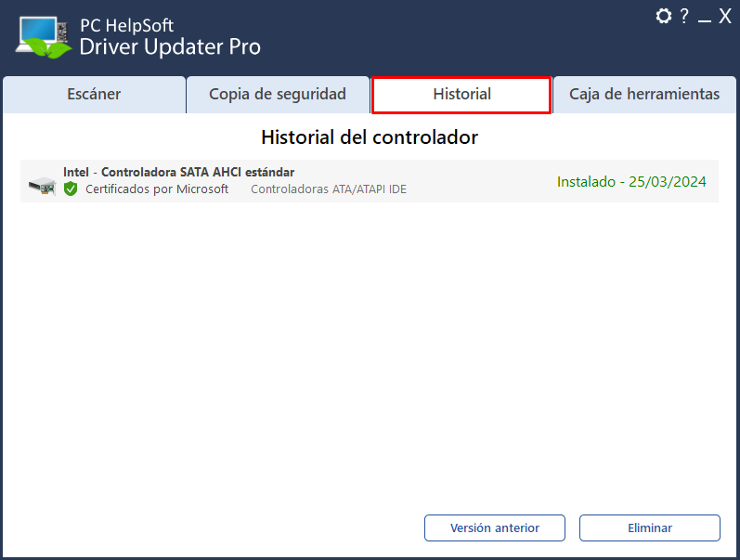The width and height of the screenshot is (740, 560).
Task: Close the window with the X
Action: pos(725,16)
